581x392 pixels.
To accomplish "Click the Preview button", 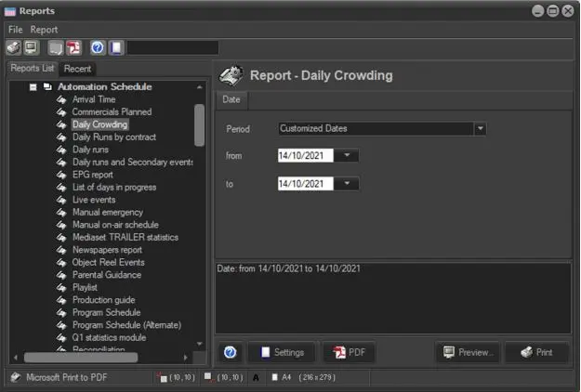I will click(x=468, y=352).
